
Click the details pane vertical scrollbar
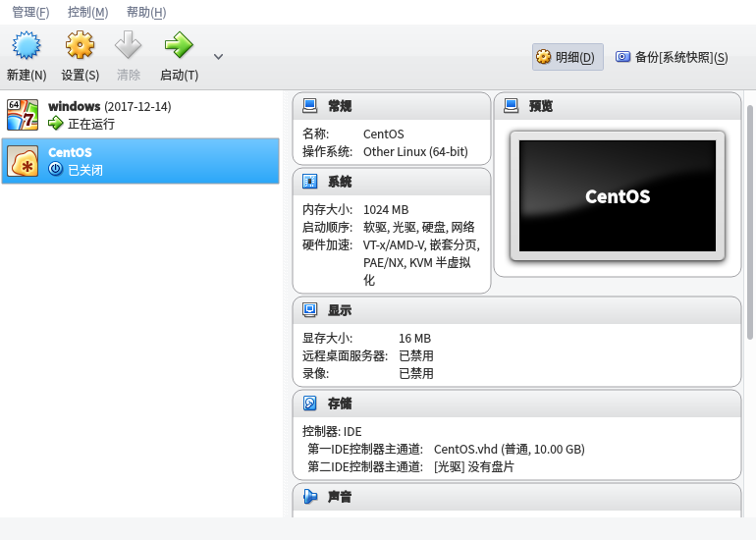[750, 222]
